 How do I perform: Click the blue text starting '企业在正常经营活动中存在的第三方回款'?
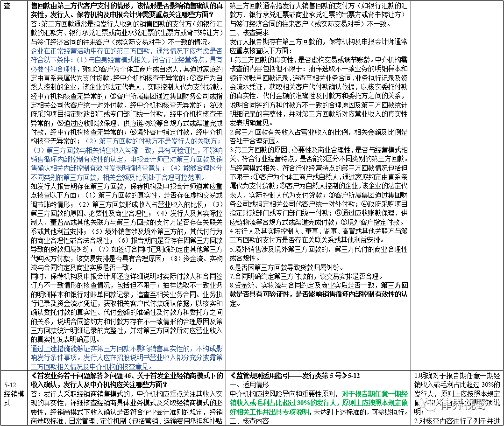(x=127, y=60)
